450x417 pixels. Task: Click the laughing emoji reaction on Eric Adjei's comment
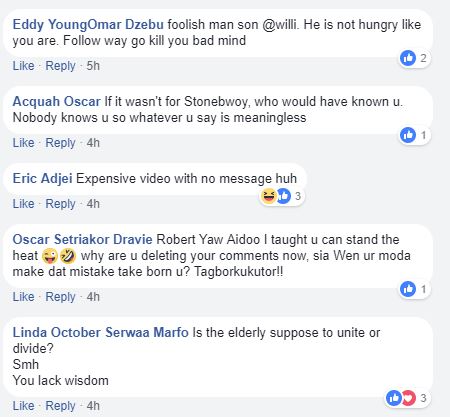coord(268,196)
